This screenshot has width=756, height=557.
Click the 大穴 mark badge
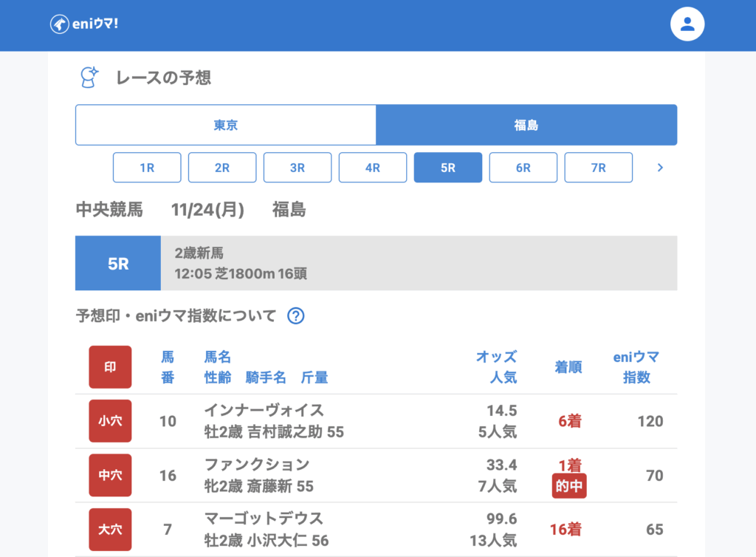tap(110, 530)
